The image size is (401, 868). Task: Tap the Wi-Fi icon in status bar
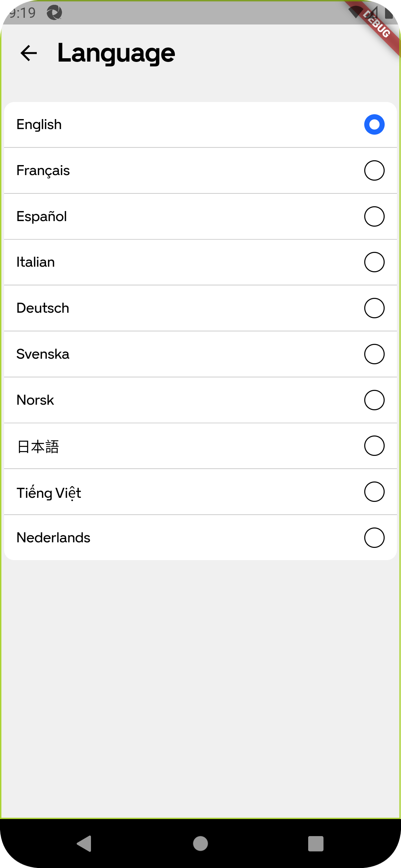pos(355,12)
